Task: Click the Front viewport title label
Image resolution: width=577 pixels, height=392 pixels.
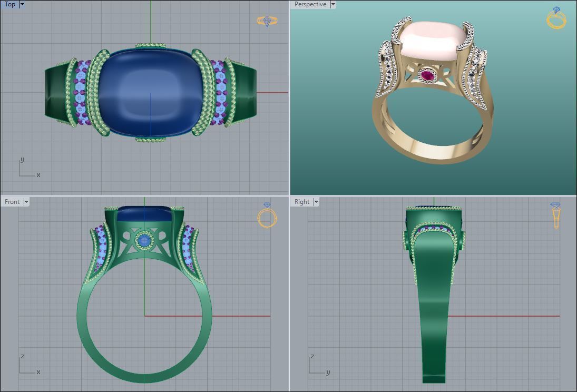Action: click(x=12, y=202)
